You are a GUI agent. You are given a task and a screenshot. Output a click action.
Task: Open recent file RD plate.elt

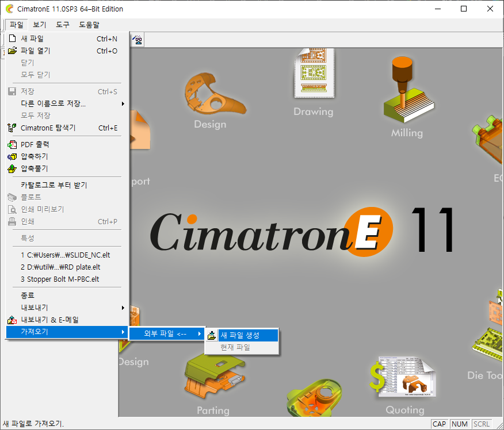[x=67, y=267]
